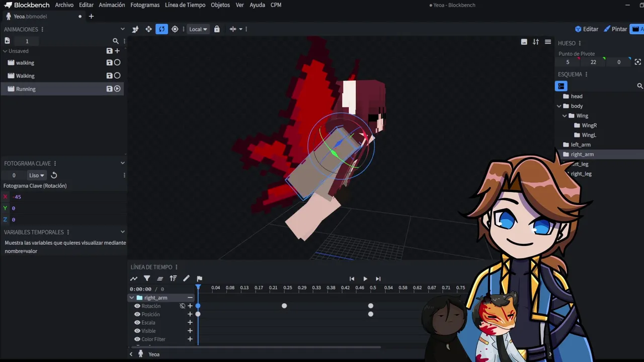Click the pivot X value 5 field

pyautogui.click(x=568, y=62)
